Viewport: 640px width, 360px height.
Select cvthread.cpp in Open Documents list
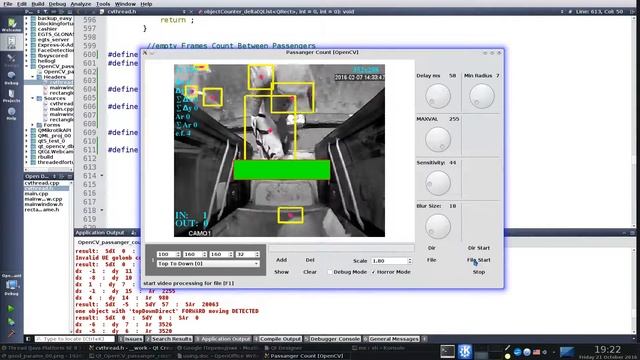(x=42, y=183)
